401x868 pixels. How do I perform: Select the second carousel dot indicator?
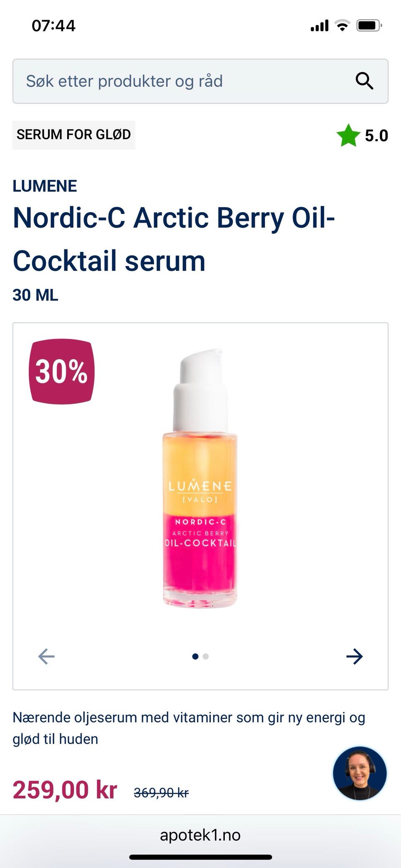point(206,656)
